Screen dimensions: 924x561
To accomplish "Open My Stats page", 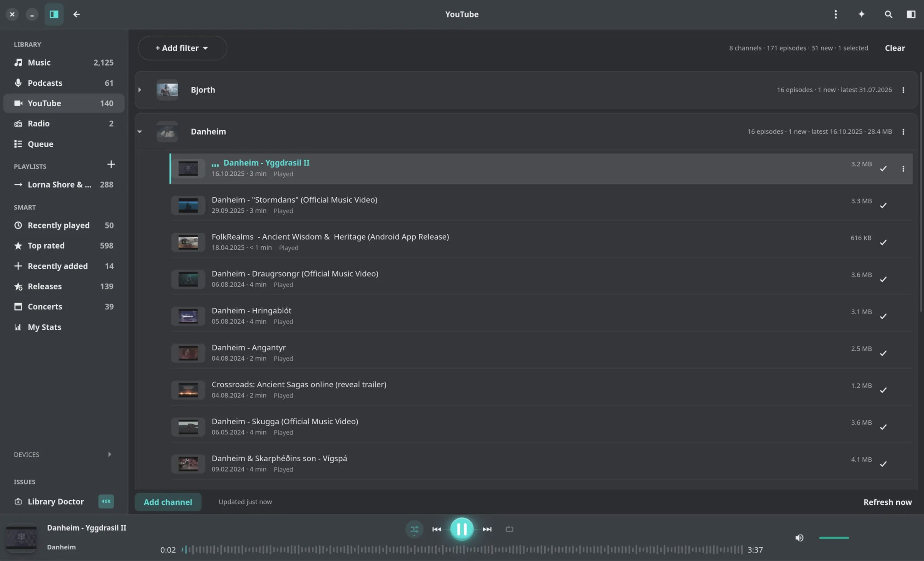I will pos(64,327).
